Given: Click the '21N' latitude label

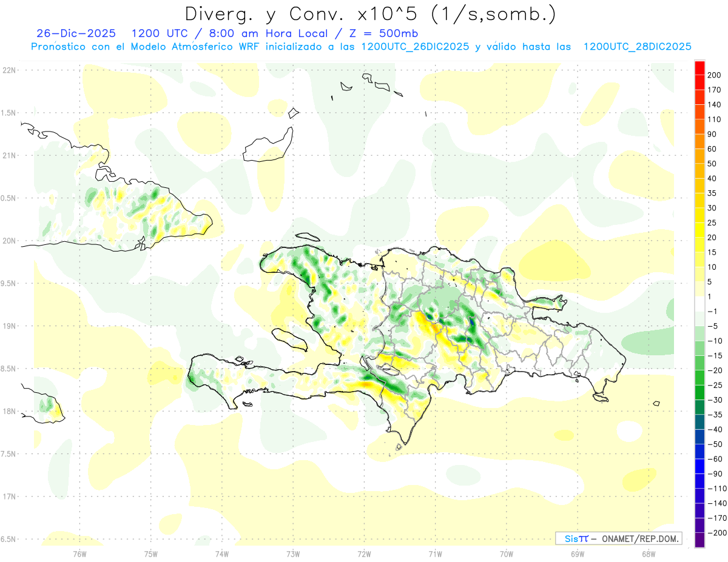Looking at the screenshot, I should [8, 155].
